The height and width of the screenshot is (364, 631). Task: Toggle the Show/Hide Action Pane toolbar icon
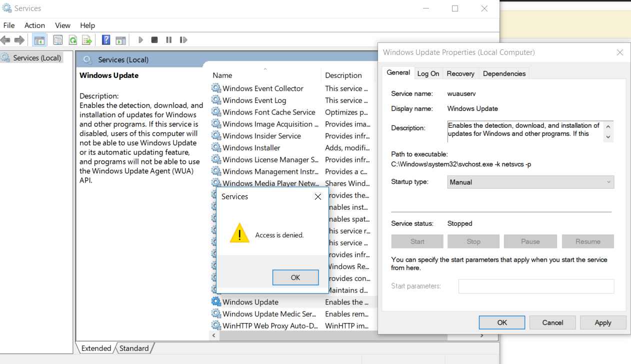[120, 40]
